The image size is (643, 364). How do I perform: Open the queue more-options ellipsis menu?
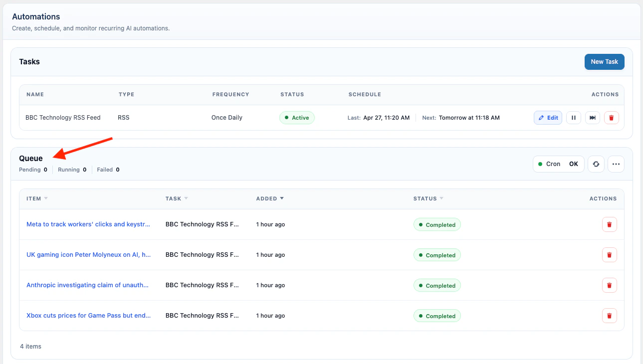(616, 164)
